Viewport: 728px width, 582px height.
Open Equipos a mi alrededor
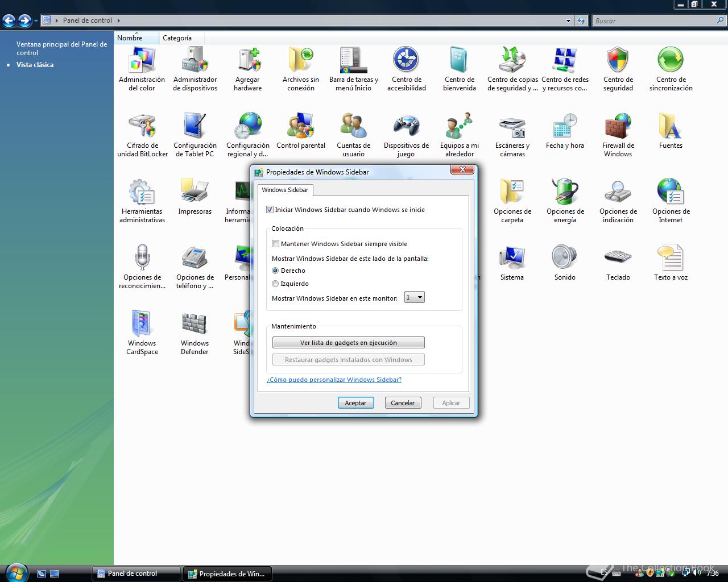[x=459, y=135]
